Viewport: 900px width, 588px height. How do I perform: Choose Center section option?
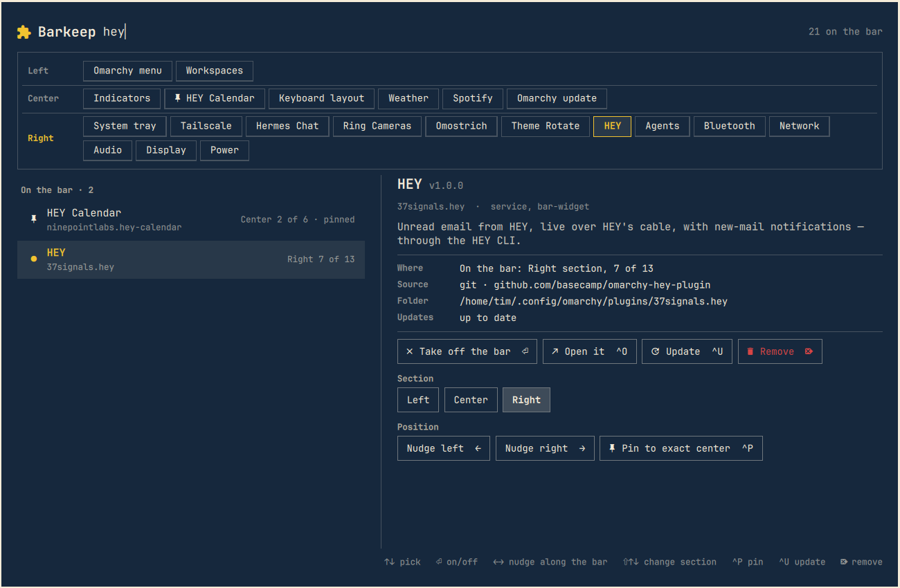coord(471,400)
